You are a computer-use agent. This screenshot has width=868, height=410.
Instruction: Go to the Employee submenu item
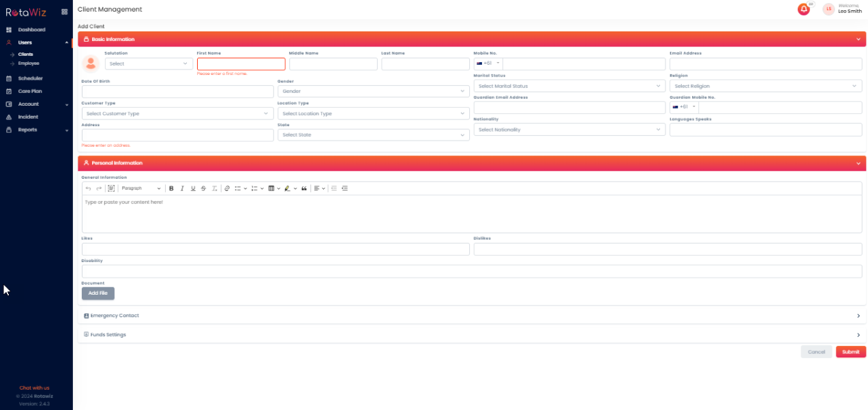(x=29, y=63)
